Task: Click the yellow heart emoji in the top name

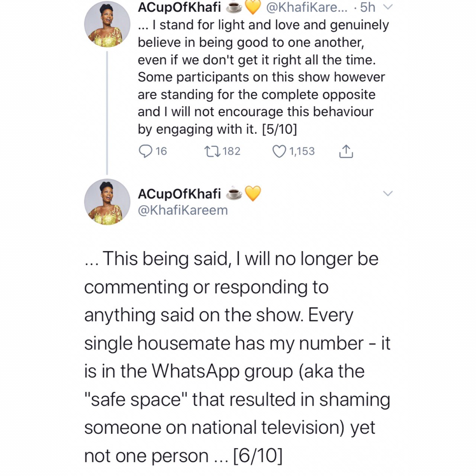Action: coord(253,7)
